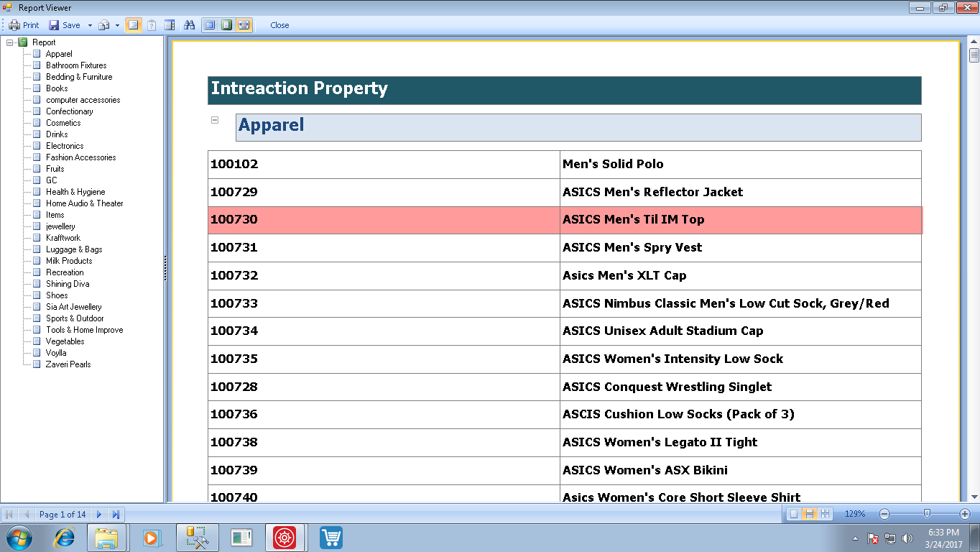980x552 pixels.
Task: Click the shopping cart app in the taskbar
Action: [331, 538]
